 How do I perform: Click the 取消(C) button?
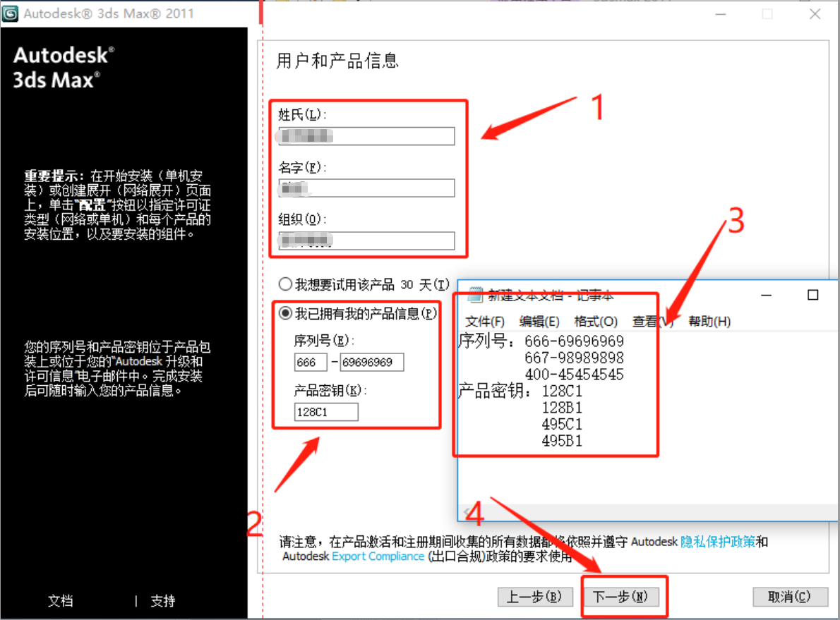(790, 597)
